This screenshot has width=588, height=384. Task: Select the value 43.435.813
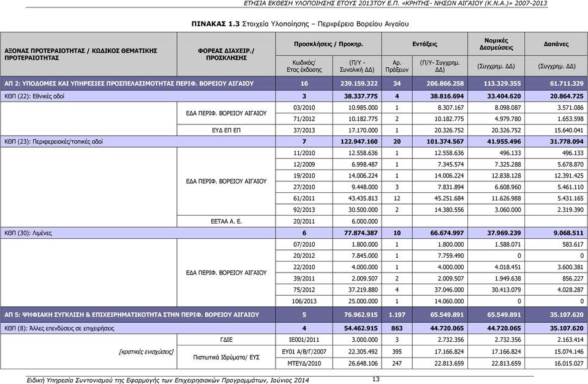363,198
